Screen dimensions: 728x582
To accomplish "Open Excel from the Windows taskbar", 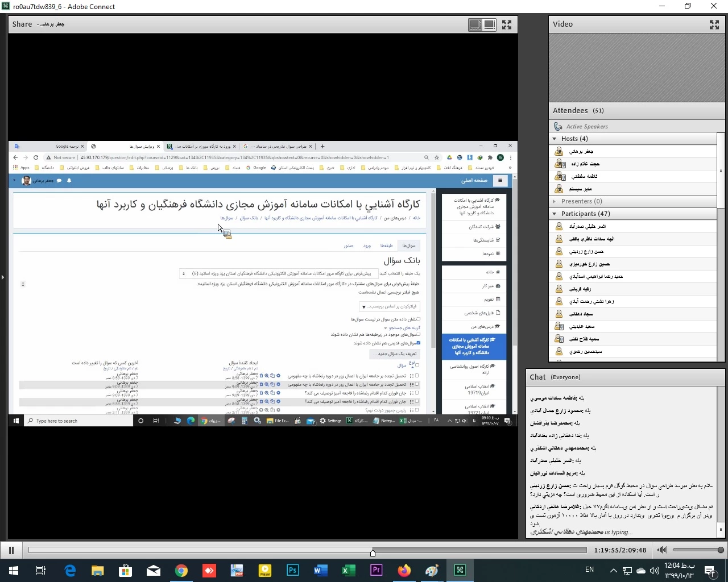I will coord(349,570).
